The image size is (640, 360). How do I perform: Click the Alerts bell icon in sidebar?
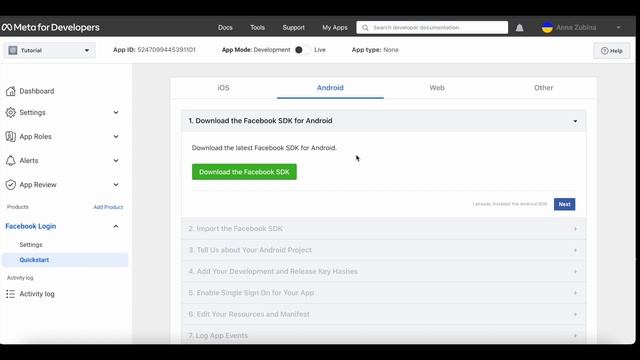tap(11, 160)
